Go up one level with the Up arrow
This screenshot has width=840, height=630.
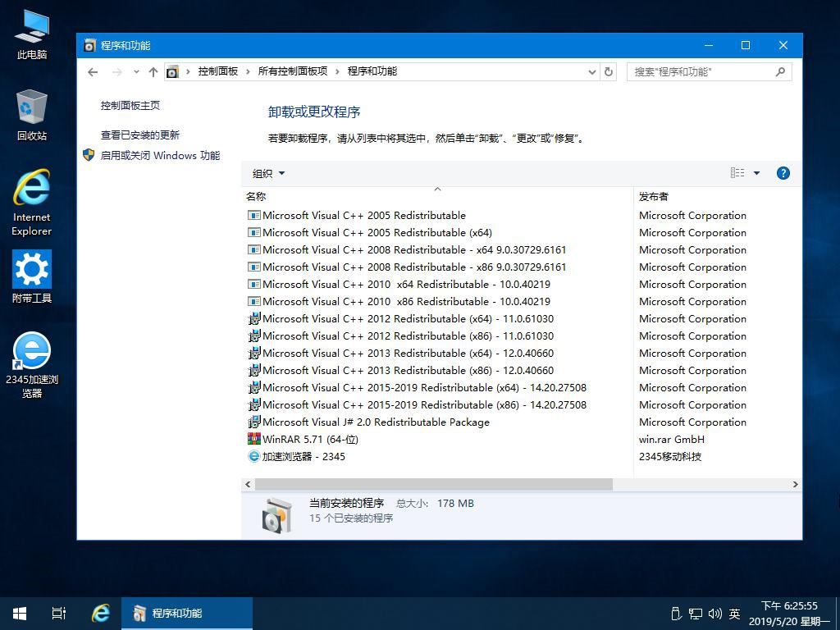pyautogui.click(x=153, y=72)
